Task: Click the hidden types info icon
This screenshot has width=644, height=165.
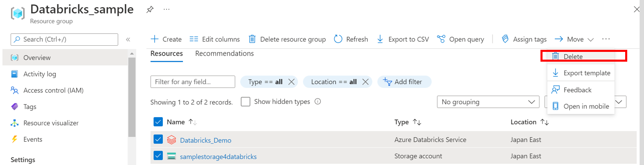Action: point(317,102)
